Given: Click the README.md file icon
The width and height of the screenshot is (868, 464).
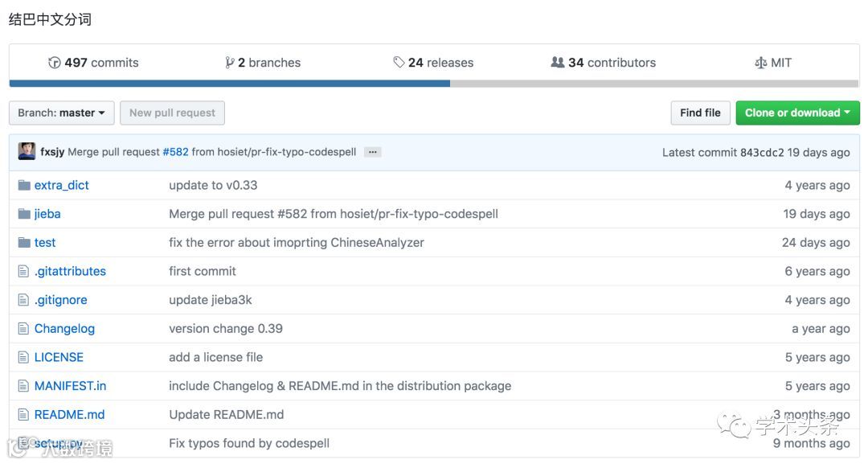Looking at the screenshot, I should point(23,415).
